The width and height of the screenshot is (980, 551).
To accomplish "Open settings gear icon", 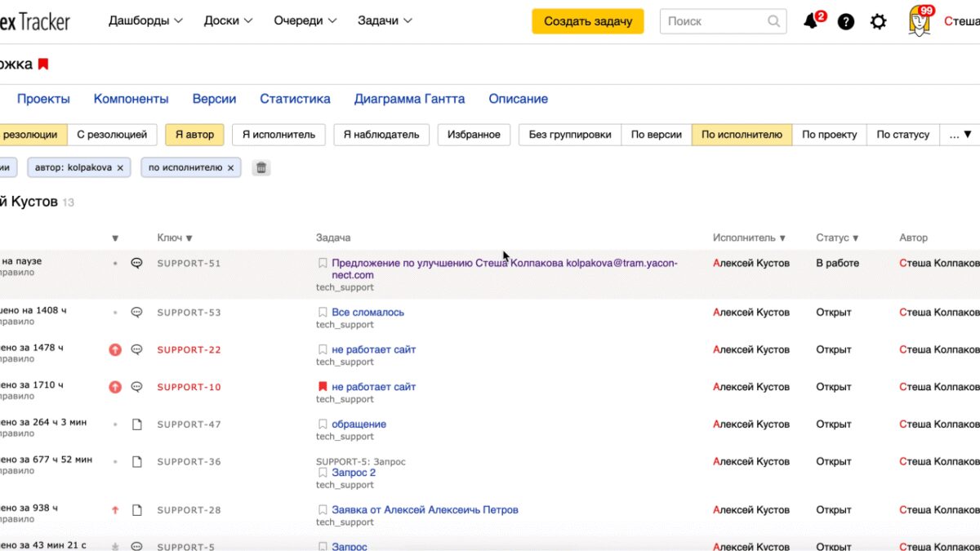I will pos(878,22).
